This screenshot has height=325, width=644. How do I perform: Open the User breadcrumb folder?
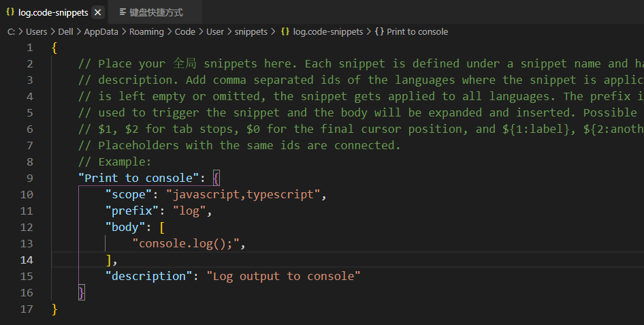215,31
